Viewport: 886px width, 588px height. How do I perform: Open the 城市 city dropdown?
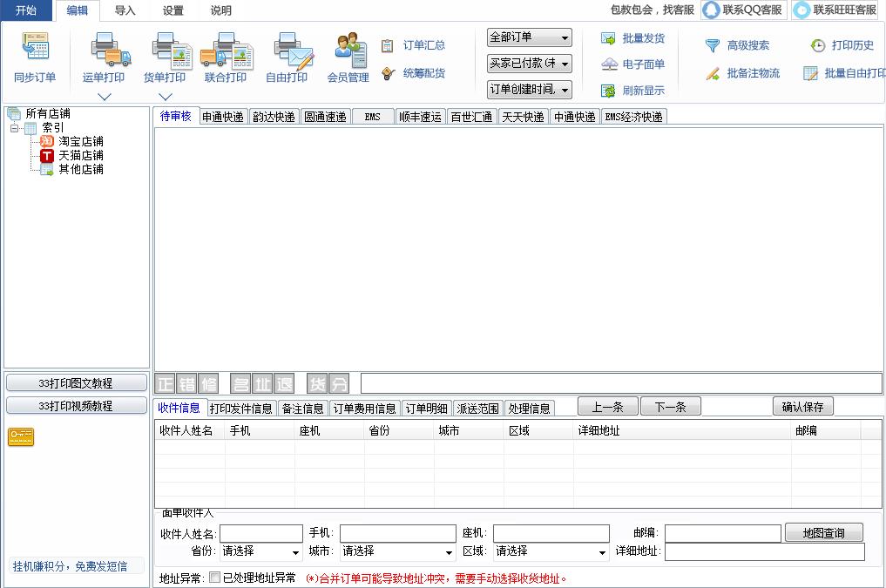(398, 551)
